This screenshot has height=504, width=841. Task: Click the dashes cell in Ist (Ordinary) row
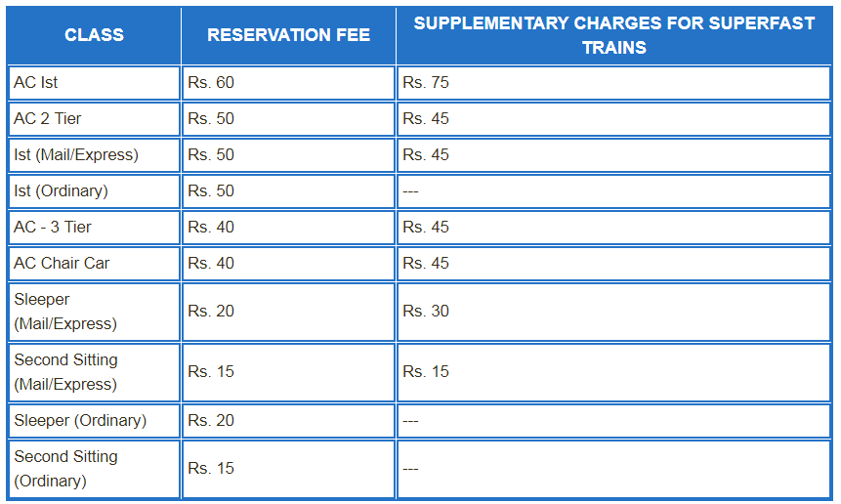[x=614, y=190]
